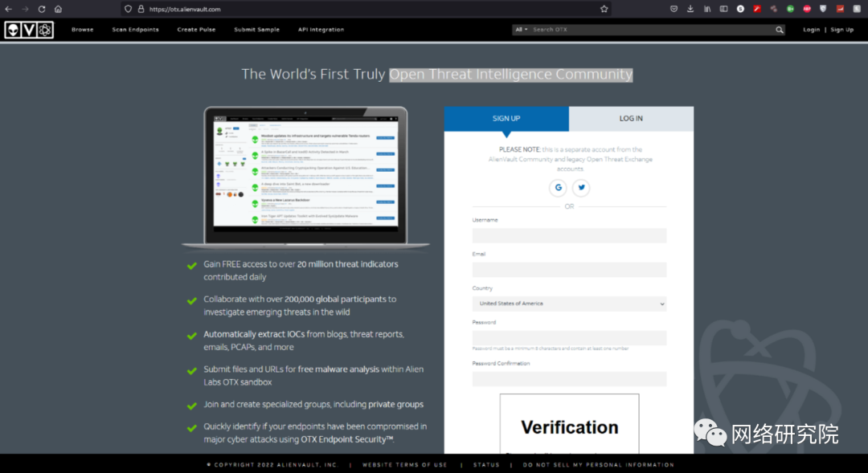Open API Integration page
The image size is (868, 473).
[321, 30]
